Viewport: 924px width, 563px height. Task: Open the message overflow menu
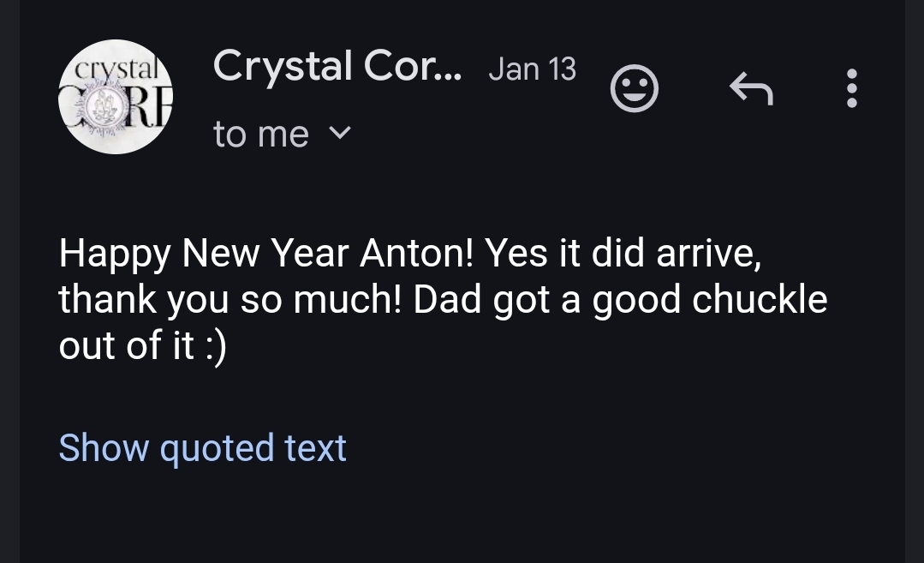click(851, 88)
